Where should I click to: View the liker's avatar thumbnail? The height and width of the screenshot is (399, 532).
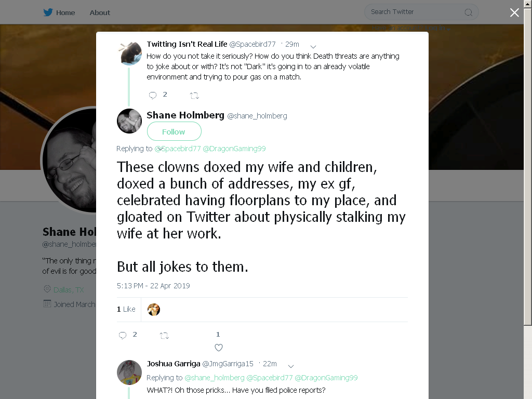click(x=154, y=310)
